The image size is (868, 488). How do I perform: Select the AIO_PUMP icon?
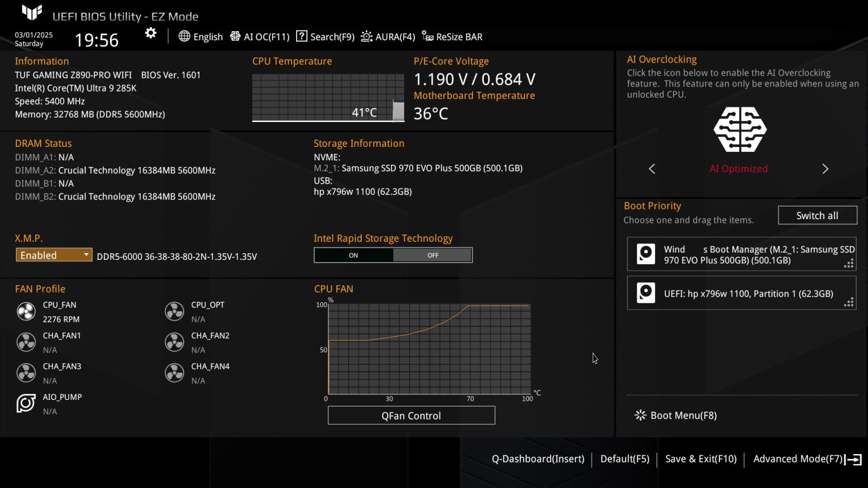pos(26,403)
